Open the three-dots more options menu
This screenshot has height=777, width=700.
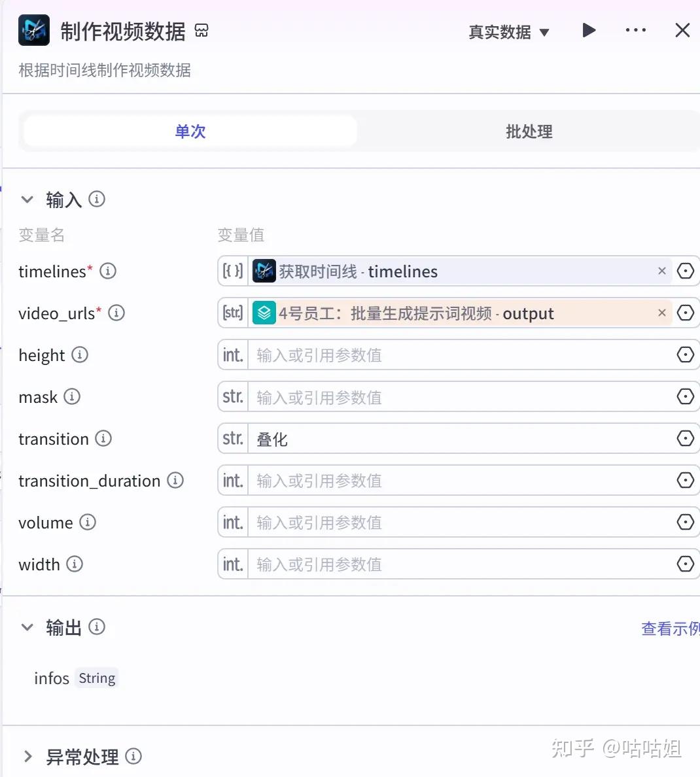coord(635,30)
